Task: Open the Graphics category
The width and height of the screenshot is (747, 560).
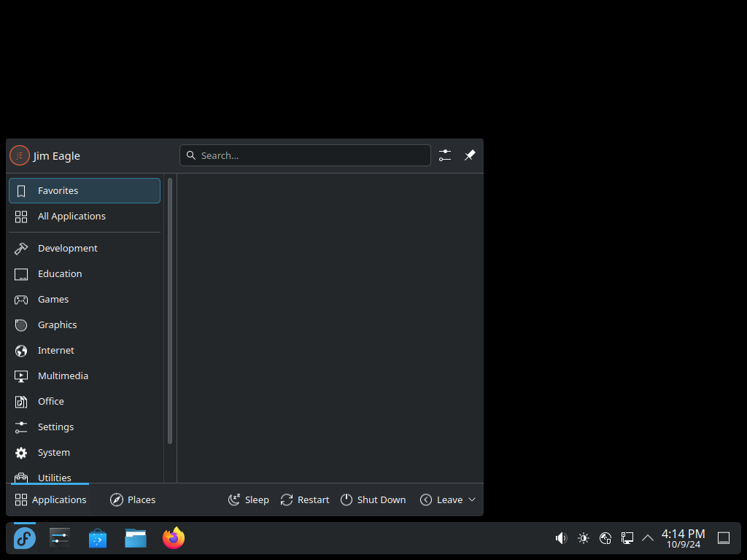Action: point(85,324)
